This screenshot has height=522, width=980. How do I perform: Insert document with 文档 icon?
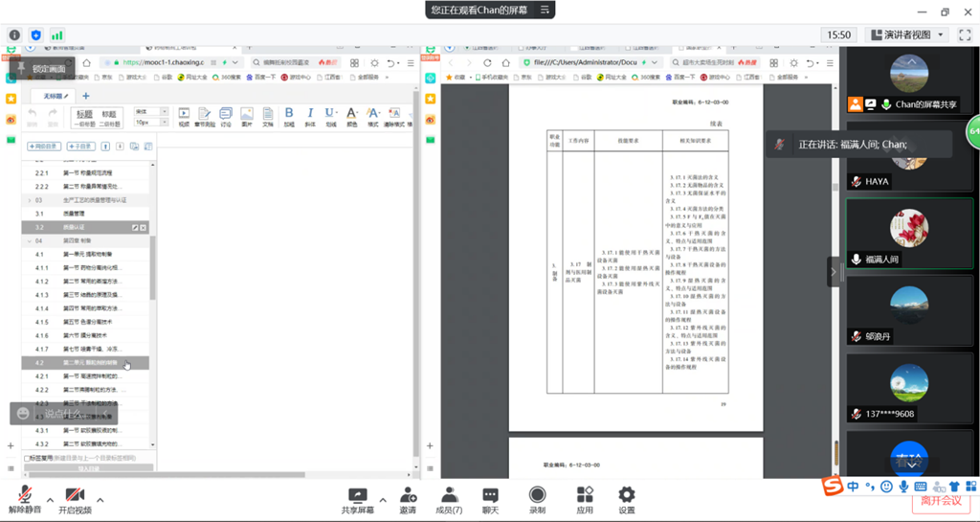pyautogui.click(x=268, y=116)
